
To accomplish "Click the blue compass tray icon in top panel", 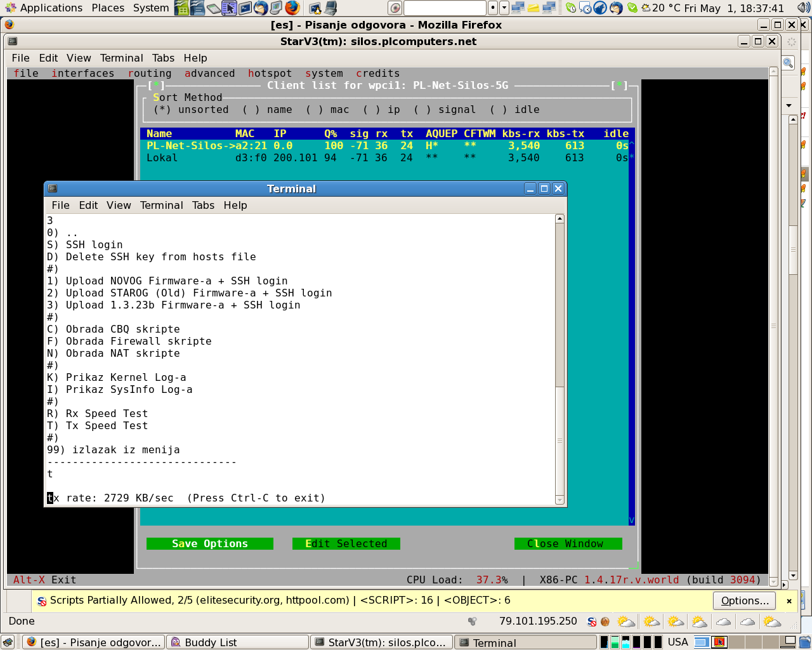I will (600, 8).
